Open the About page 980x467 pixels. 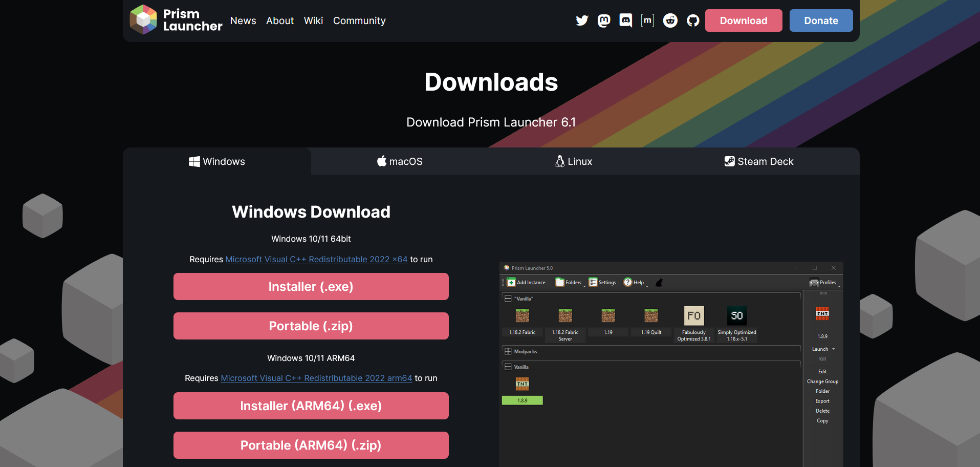(280, 20)
